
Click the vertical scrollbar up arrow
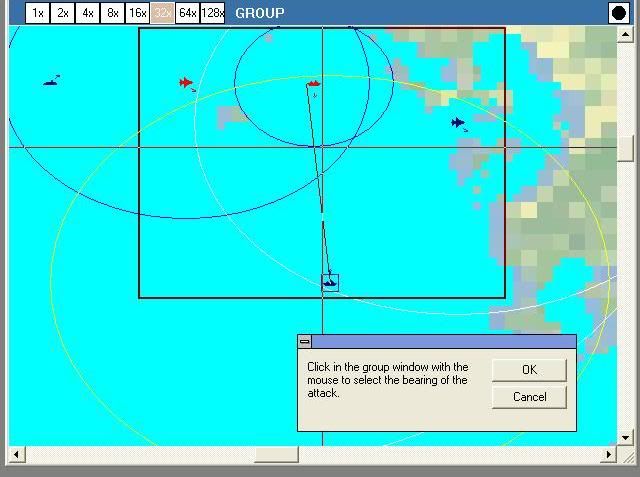coord(625,35)
